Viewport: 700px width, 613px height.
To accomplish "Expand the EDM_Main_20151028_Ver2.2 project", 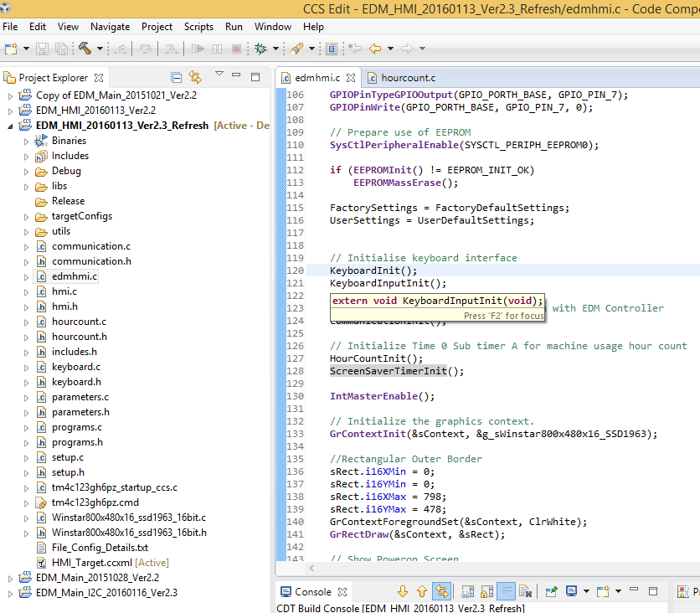I will pos(11,578).
